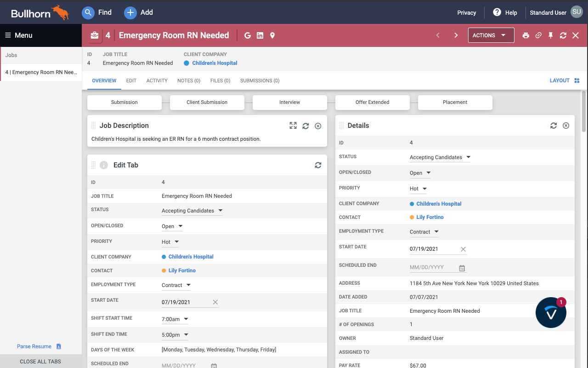
Task: Go to next record arrow
Action: (x=456, y=35)
